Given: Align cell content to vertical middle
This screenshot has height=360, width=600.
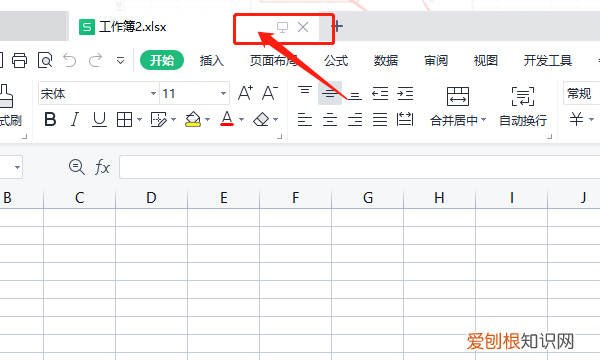Looking at the screenshot, I should click(330, 93).
